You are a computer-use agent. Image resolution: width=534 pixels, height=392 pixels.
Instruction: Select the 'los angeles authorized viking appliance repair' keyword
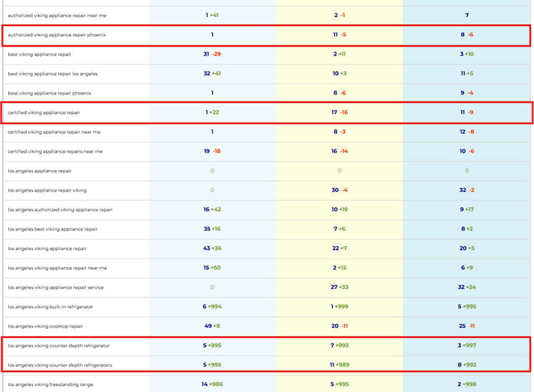(60, 209)
